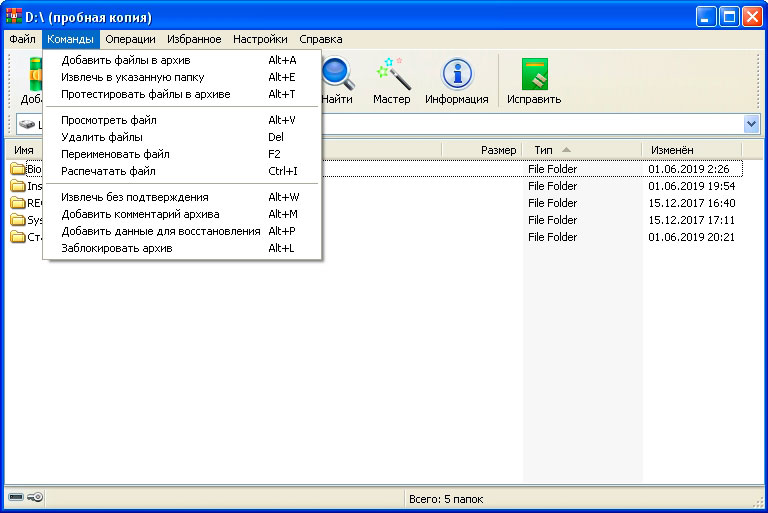Image resolution: width=768 pixels, height=513 pixels.
Task: Click date 01.06.2019 20:21
Action: (x=692, y=237)
